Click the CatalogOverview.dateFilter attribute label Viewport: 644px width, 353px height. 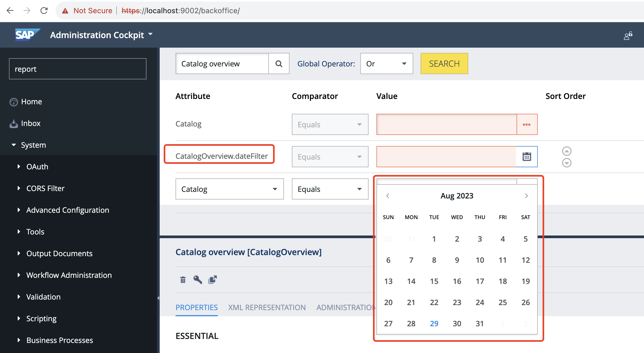[x=222, y=156]
